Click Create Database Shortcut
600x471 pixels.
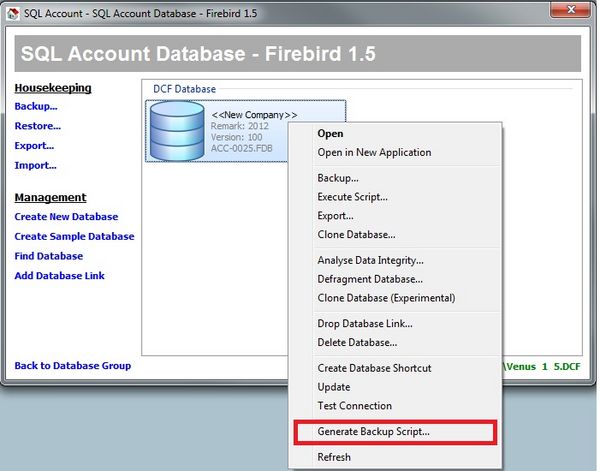click(374, 368)
